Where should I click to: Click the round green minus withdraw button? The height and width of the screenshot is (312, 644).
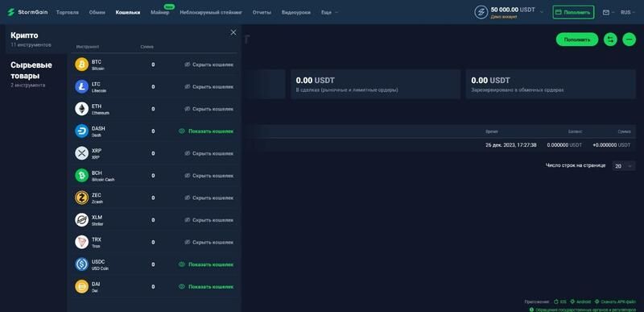pyautogui.click(x=630, y=40)
